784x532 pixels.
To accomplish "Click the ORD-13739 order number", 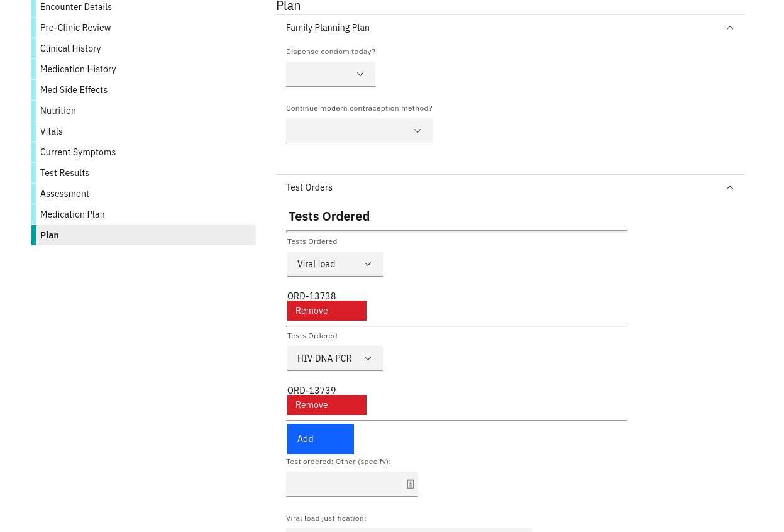I will (312, 390).
